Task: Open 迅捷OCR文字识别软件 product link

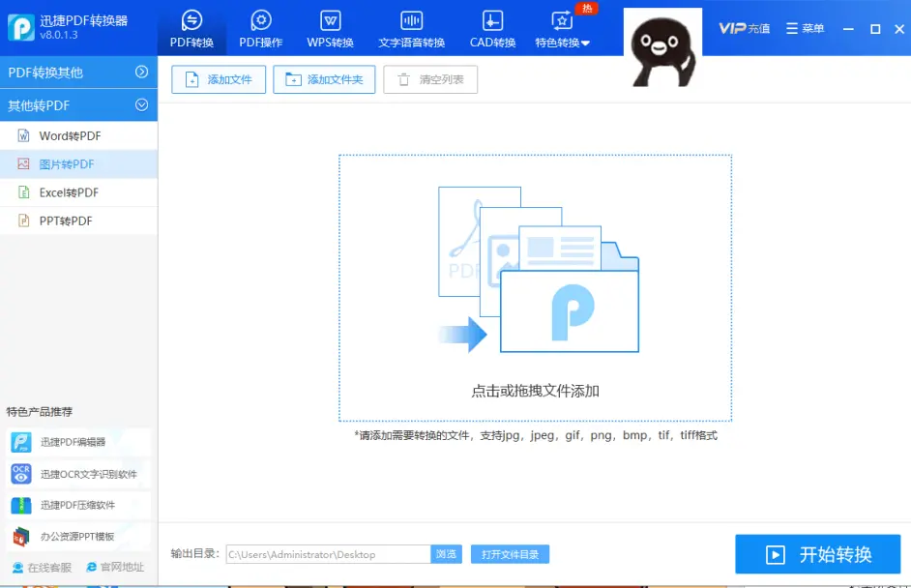Action: coord(78,474)
